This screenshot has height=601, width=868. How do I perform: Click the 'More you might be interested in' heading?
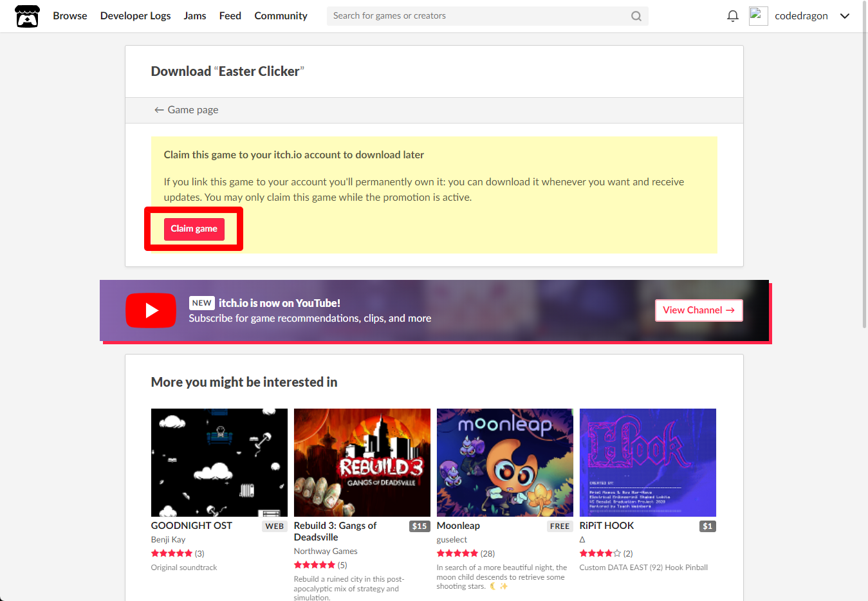244,382
